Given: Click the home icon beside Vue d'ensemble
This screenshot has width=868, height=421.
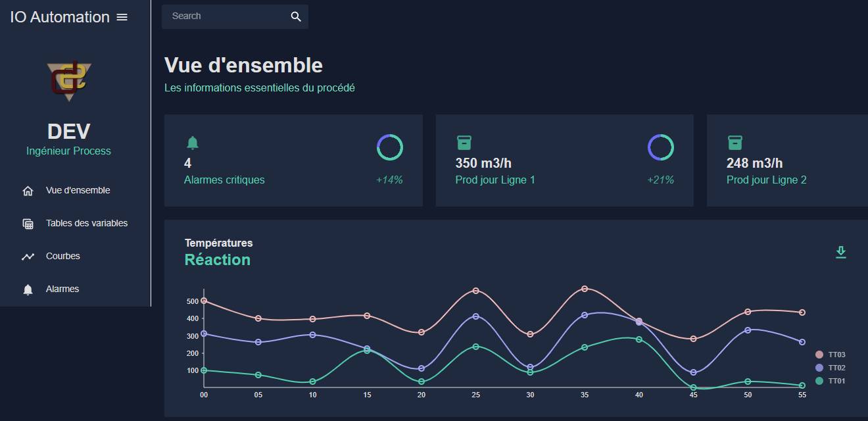Looking at the screenshot, I should (28, 191).
